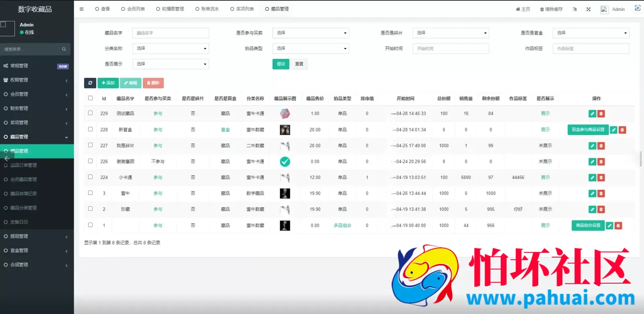Check the checkbox for row Id 3
This screenshot has width=644, height=314.
[x=90, y=193]
